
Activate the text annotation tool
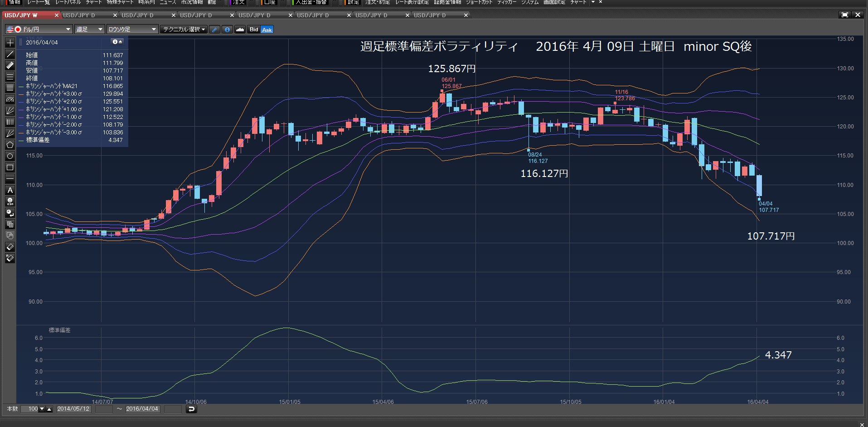10,190
